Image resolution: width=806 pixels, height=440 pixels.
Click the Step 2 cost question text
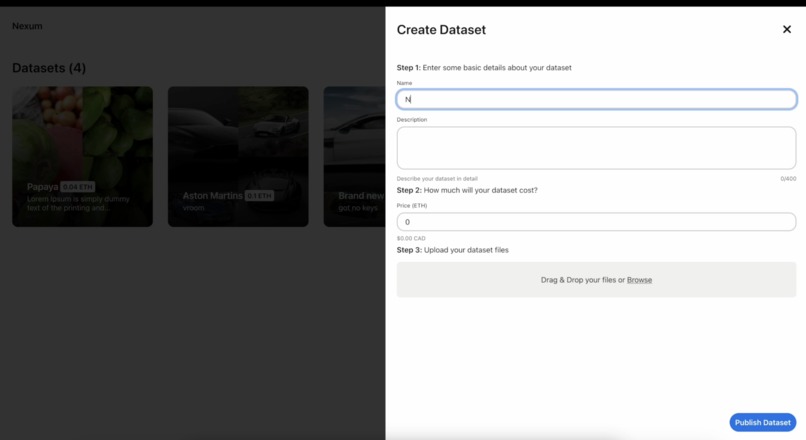(467, 190)
